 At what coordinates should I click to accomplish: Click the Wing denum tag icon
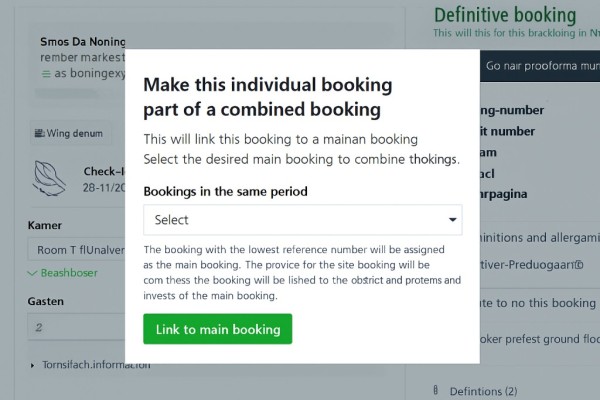(39, 132)
